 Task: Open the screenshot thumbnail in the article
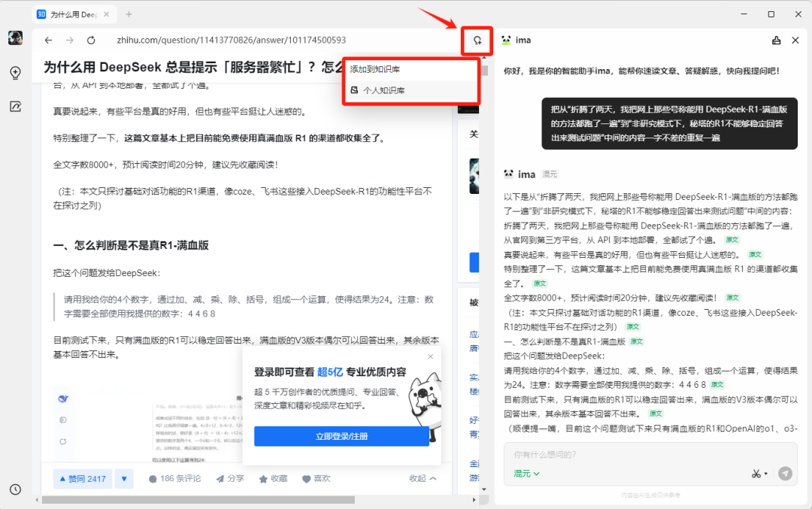tap(147, 425)
